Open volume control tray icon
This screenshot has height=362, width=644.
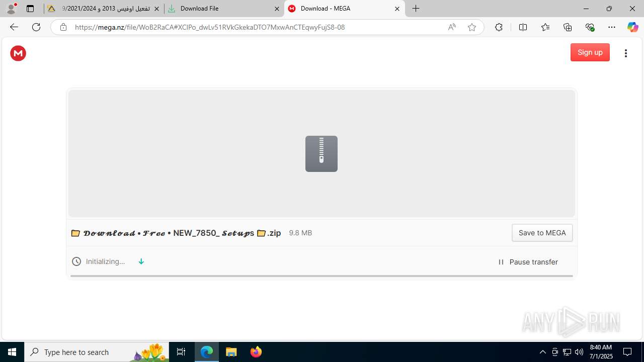[x=579, y=352]
